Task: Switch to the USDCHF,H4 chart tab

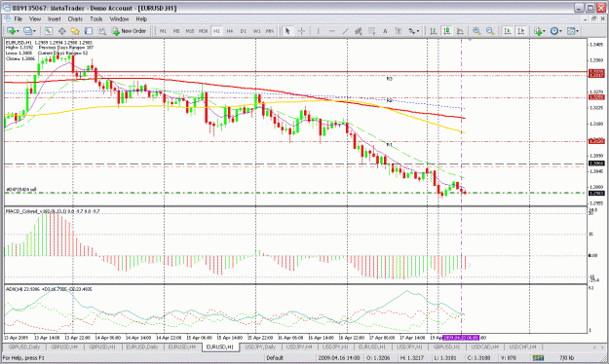Action: (523, 346)
